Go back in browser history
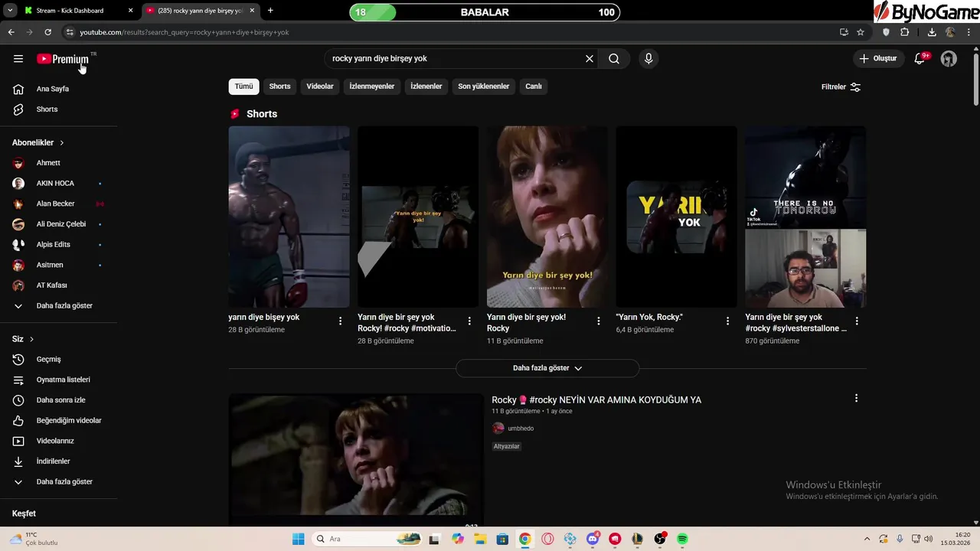 pos(11,32)
